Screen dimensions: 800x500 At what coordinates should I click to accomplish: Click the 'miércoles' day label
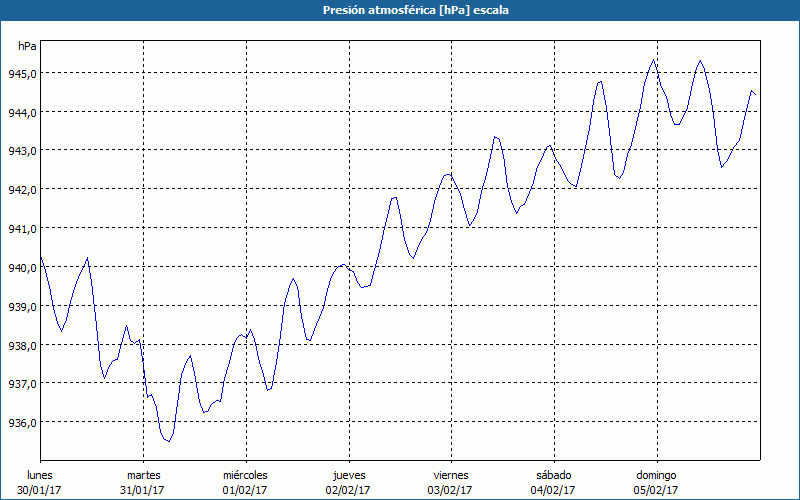click(x=245, y=475)
